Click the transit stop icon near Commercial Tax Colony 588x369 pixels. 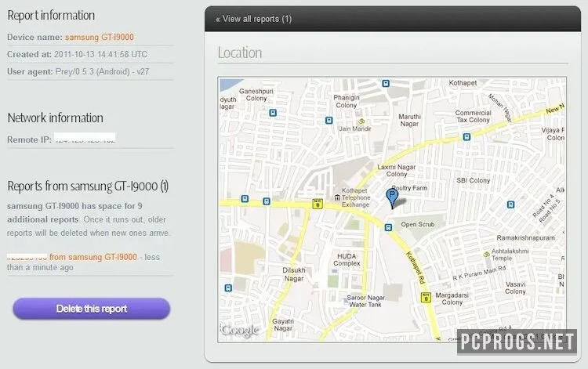pyautogui.click(x=466, y=137)
